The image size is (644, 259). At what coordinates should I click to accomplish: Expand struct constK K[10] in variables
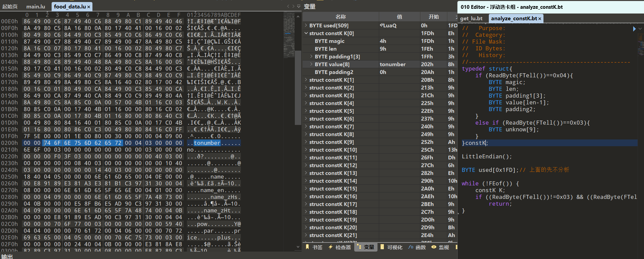coord(306,150)
